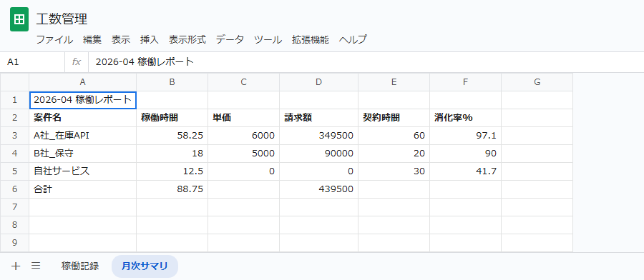The width and height of the screenshot is (644, 280).
Task: Select column D header
Action: pos(318,82)
